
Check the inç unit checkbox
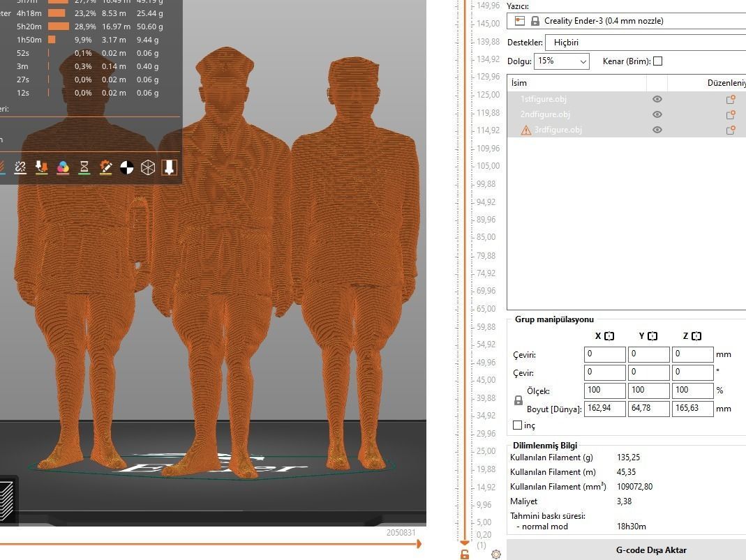(518, 425)
